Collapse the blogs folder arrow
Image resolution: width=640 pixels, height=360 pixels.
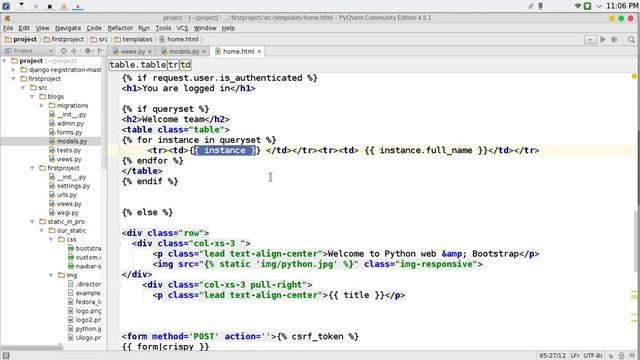tap(33, 97)
